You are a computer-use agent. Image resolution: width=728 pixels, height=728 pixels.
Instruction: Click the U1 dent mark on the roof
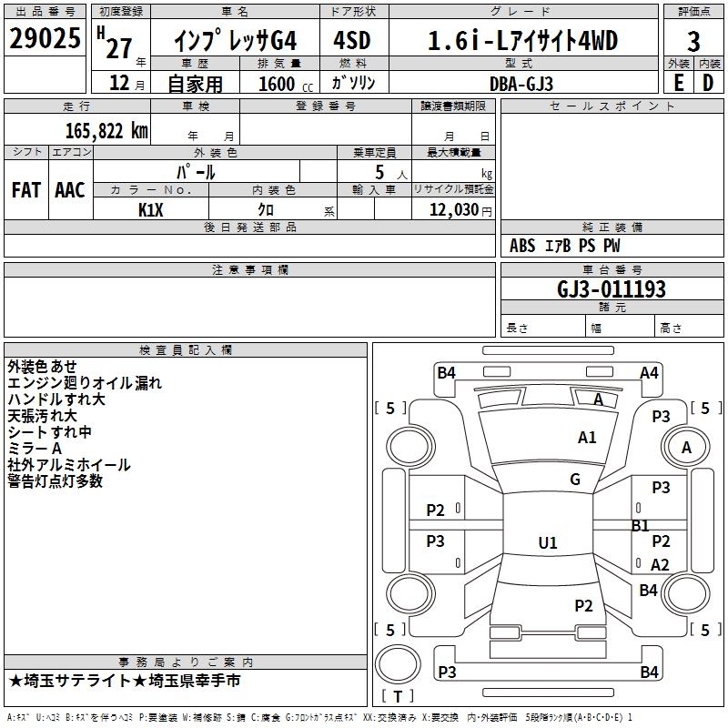[x=547, y=543]
